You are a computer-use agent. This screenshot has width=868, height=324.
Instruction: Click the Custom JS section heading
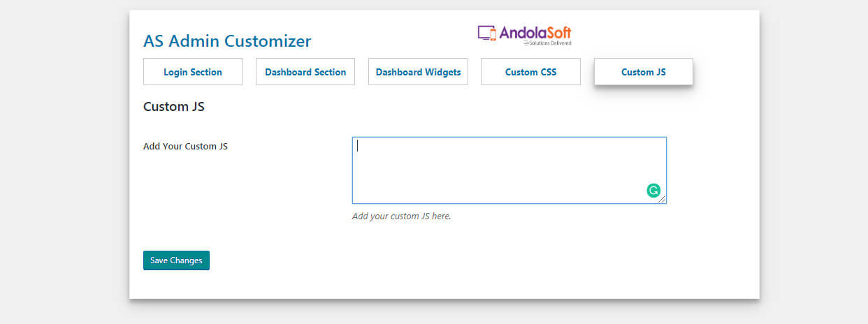pos(173,107)
